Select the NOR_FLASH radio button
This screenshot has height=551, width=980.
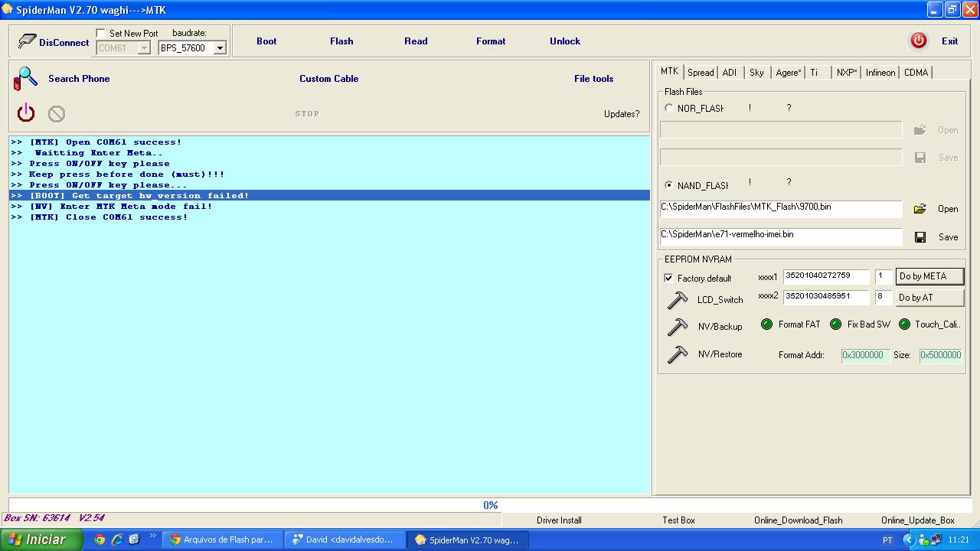point(669,108)
